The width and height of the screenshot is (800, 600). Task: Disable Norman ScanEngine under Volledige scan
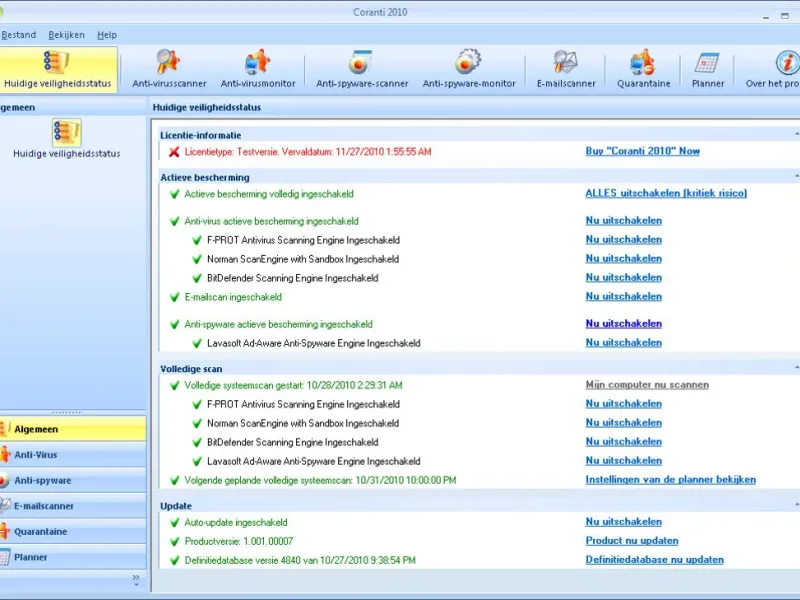pos(623,423)
